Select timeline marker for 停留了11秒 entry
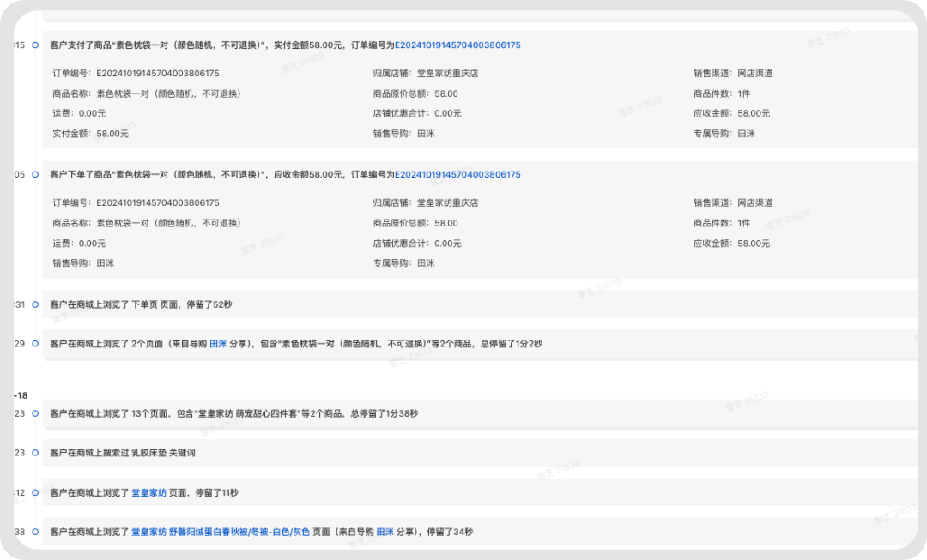The width and height of the screenshot is (927, 560). click(x=35, y=492)
